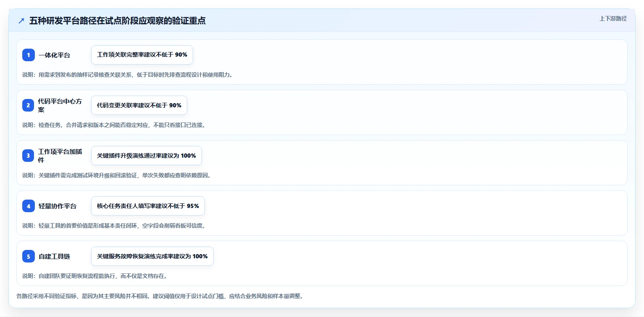Image resolution: width=644 pixels, height=317 pixels.
Task: Click the number 3 badge for 工作项平台加插件
Action: click(x=29, y=156)
